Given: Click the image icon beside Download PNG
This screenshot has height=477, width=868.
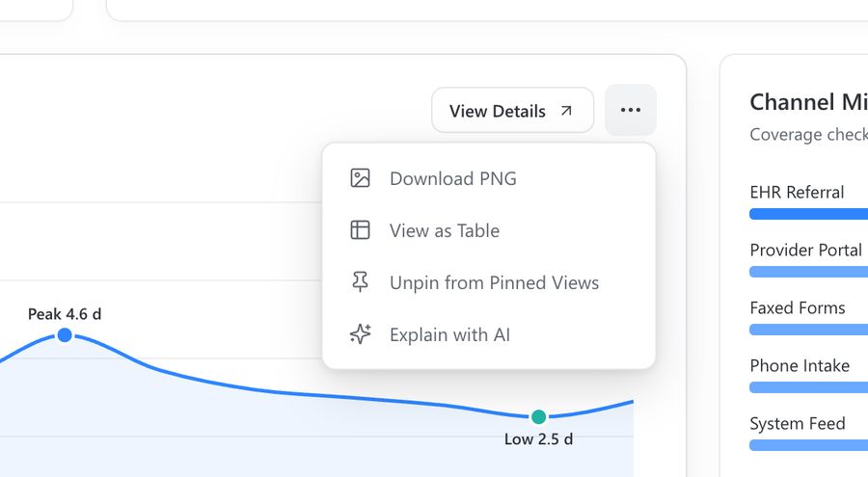Looking at the screenshot, I should (361, 178).
